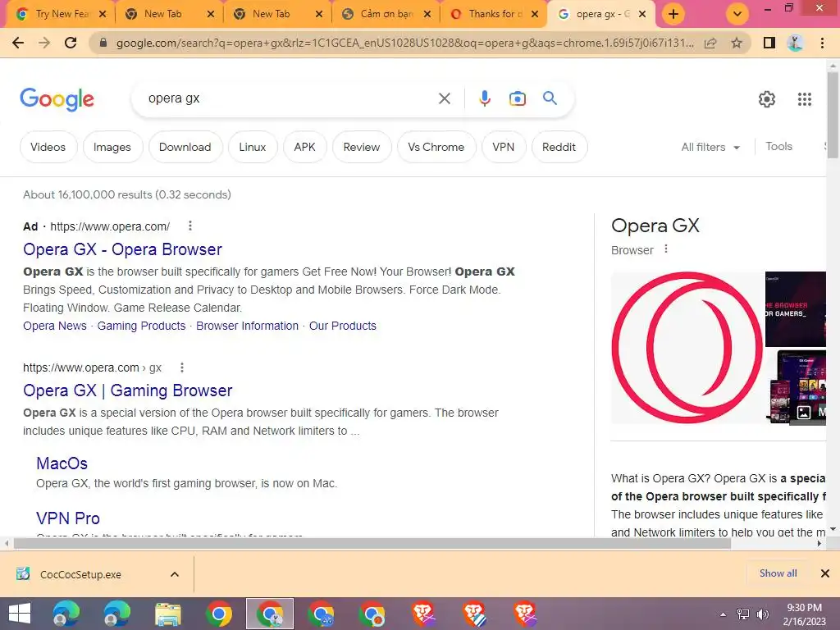
Task: Open the Opera GX - Opera Browser ad link
Action: [x=122, y=249]
